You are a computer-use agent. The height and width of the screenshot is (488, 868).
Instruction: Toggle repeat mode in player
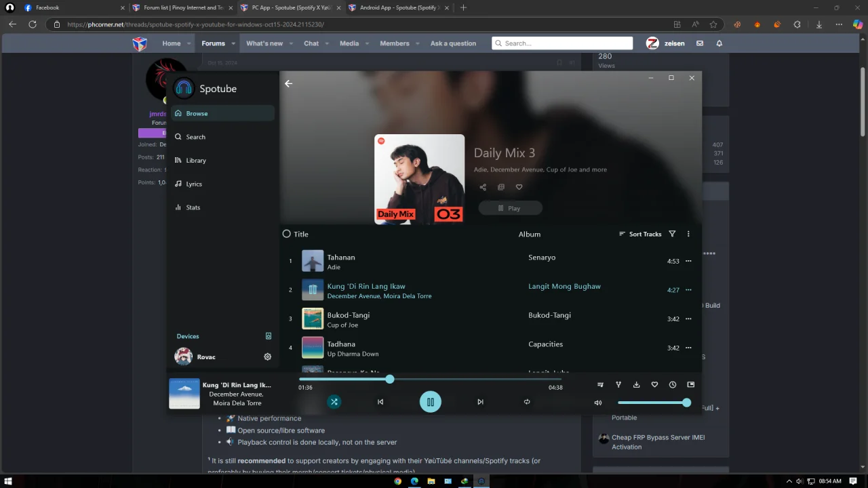(x=527, y=402)
